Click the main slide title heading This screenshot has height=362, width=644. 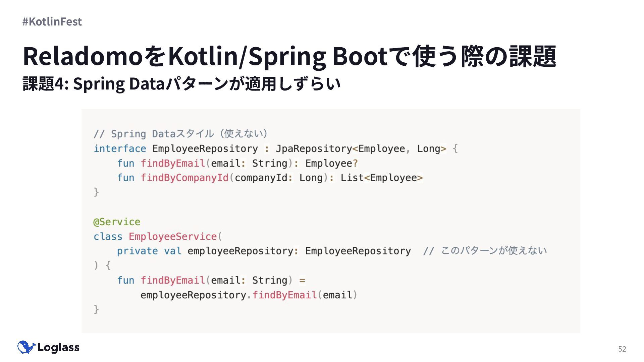coord(289,56)
